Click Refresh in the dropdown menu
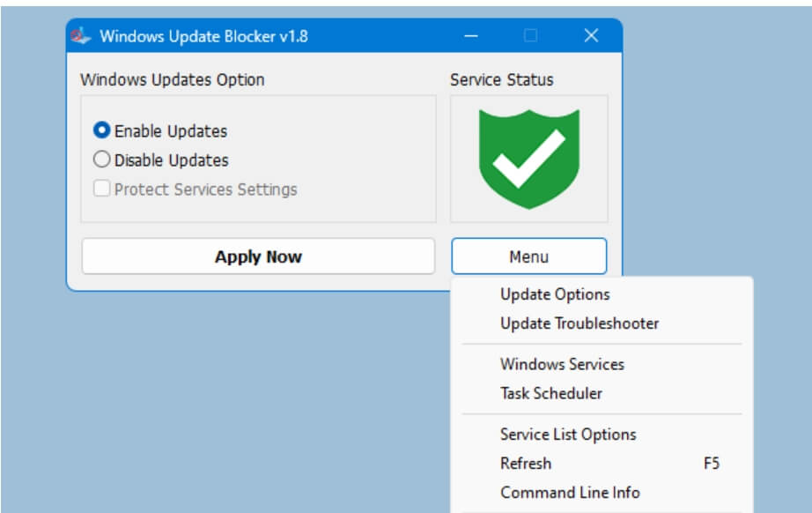812x513 pixels. (526, 463)
